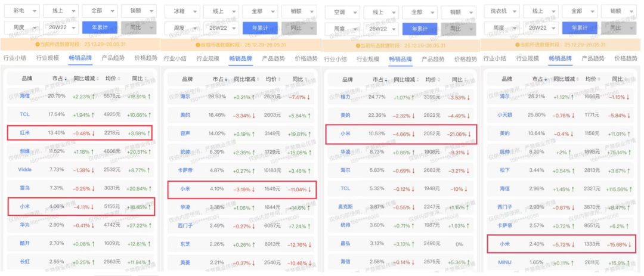Open the 洗衣机 category dropdown
Image resolution: width=644 pixels, height=276 pixels.
pos(502,11)
